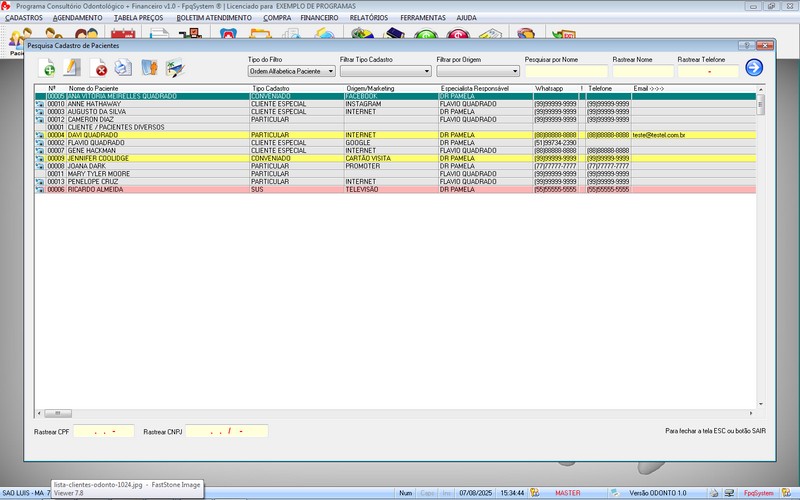Click the printer icon in toolbar

coord(123,68)
